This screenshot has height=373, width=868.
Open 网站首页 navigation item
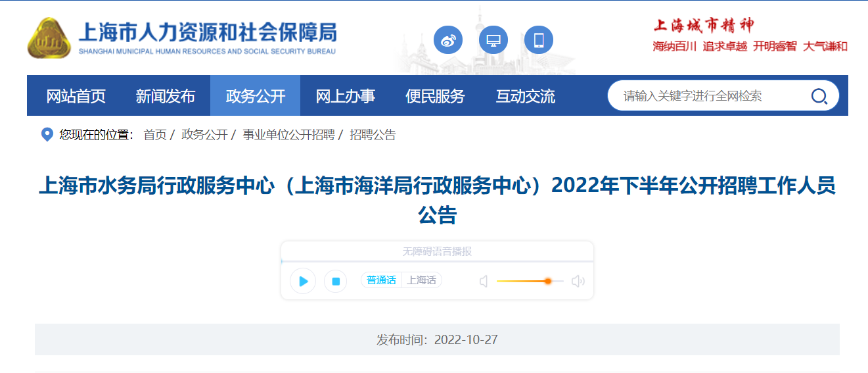pyautogui.click(x=76, y=96)
